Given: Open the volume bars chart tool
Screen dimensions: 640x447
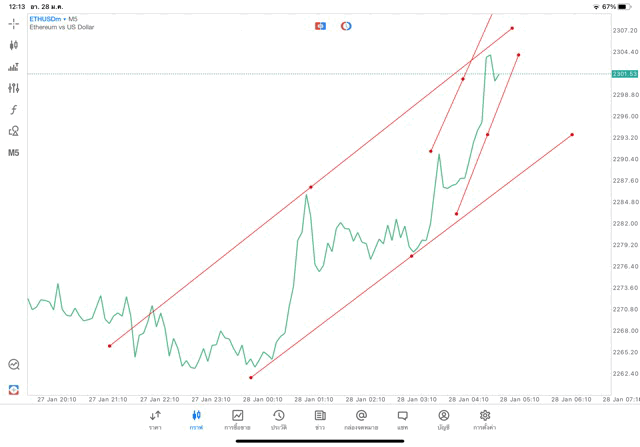Looking at the screenshot, I should click(x=14, y=67).
